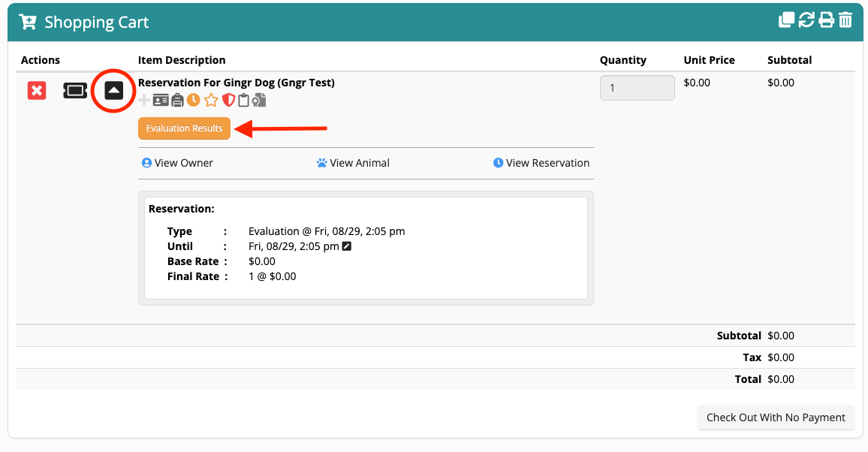868x452 pixels.
Task: Open Evaluation Results
Action: click(185, 128)
